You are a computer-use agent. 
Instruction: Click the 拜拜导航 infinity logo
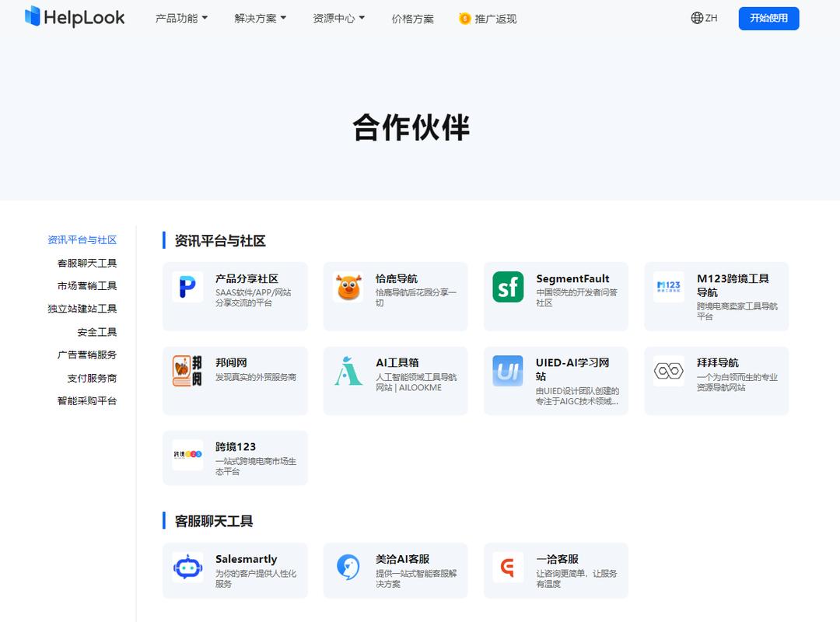point(669,371)
